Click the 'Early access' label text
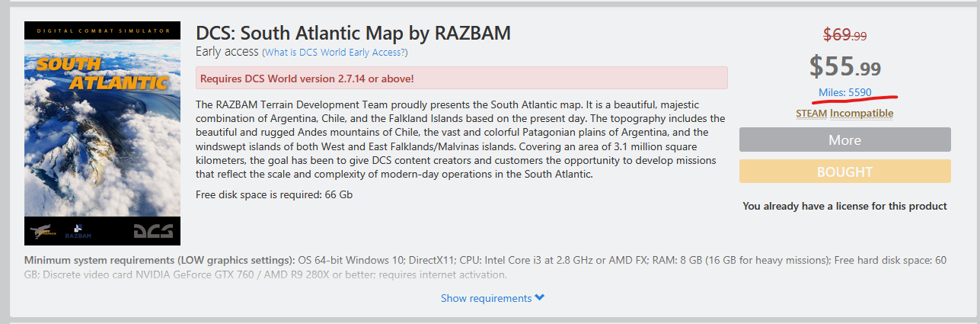This screenshot has width=980, height=324. (227, 52)
